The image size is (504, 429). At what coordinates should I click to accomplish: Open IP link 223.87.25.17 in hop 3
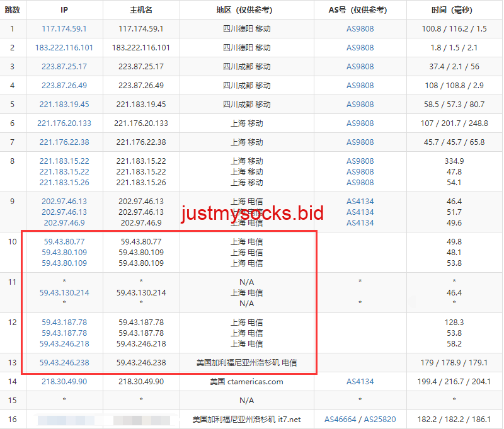(64, 67)
